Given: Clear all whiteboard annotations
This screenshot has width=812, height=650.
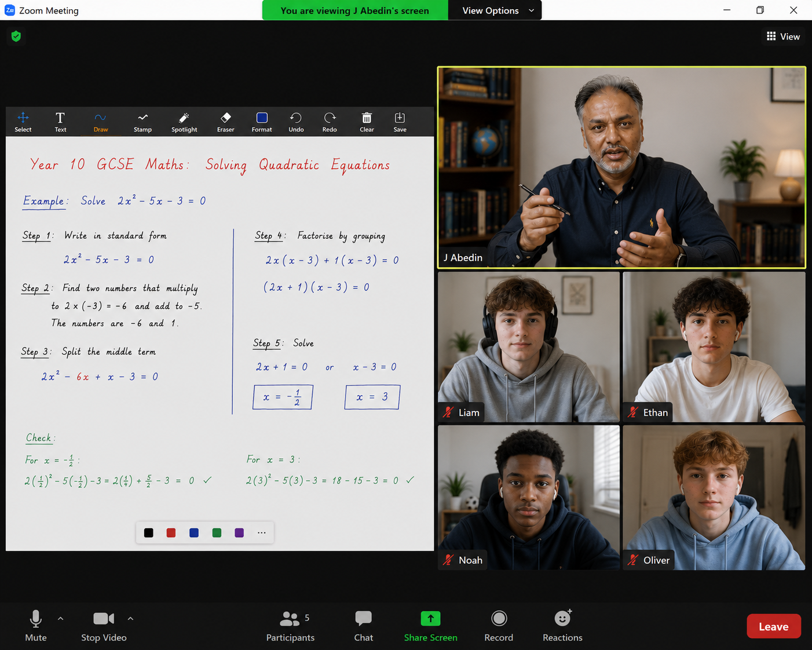Looking at the screenshot, I should (x=367, y=122).
